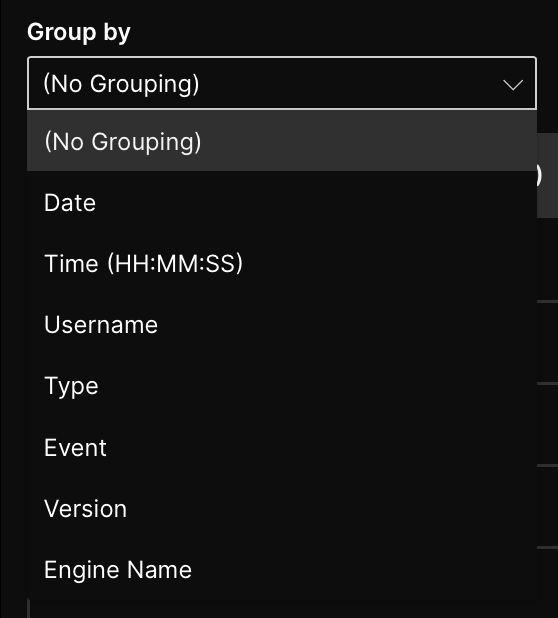Screen dimensions: 558x618
Task: Group entries by Username
Action: pyautogui.click(x=282, y=324)
